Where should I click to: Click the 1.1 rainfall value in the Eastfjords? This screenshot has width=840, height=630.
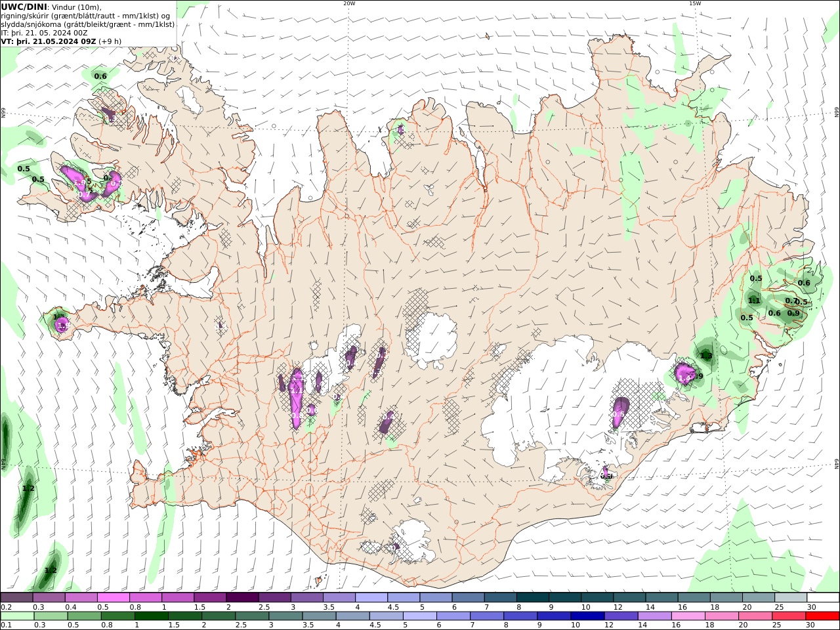754,301
